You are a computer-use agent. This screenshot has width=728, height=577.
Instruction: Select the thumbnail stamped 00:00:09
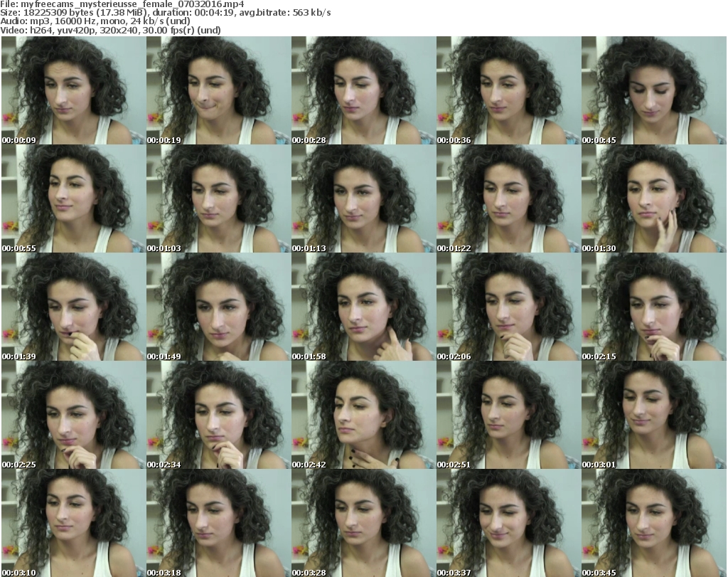click(x=73, y=90)
